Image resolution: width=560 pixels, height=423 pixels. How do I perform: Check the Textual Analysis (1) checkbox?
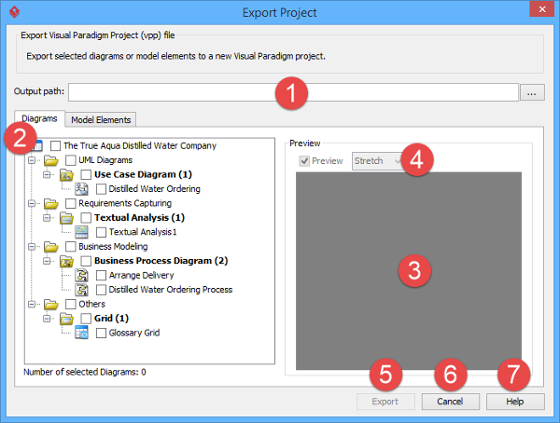(86, 218)
